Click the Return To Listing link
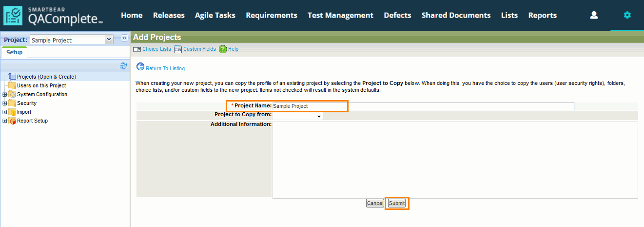This screenshot has height=227, width=644. (x=165, y=68)
